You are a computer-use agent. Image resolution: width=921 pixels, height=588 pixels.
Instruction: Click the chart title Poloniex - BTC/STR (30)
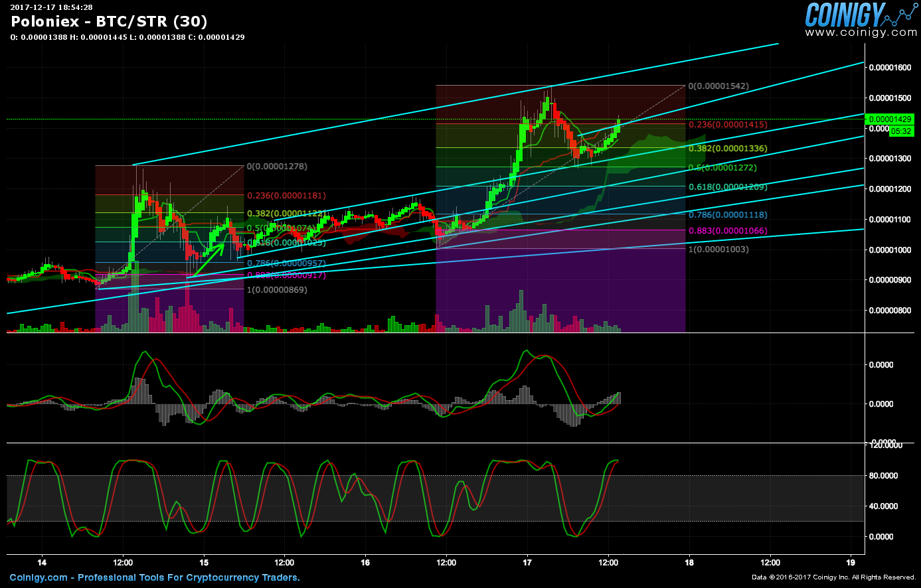pyautogui.click(x=109, y=21)
